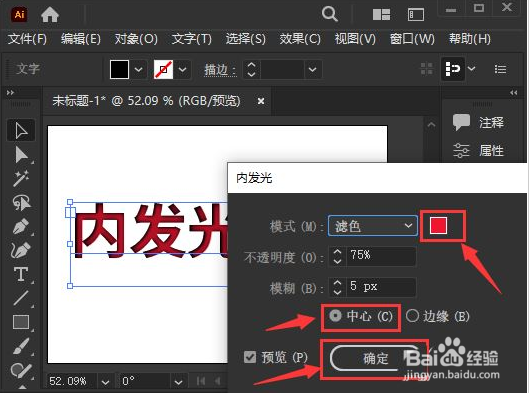Click the align to selection icon
Screen dimensions: 529x393
(452, 69)
